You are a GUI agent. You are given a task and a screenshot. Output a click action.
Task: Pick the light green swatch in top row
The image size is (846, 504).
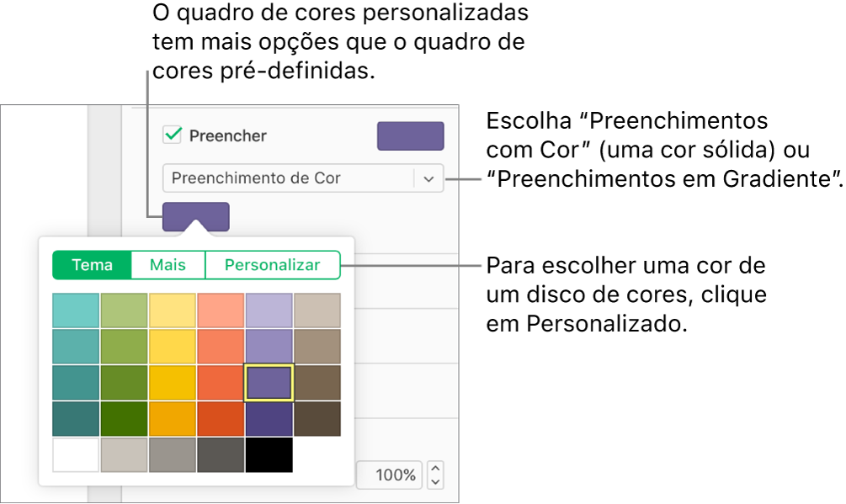tap(124, 310)
